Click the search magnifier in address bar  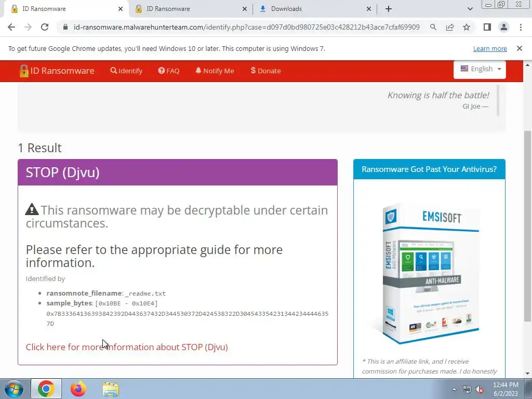pos(433,27)
